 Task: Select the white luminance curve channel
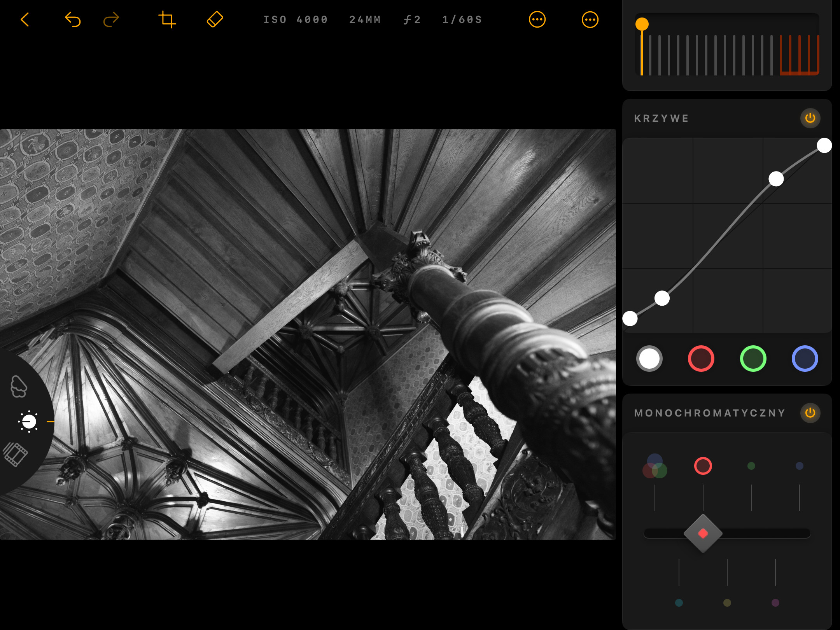(649, 359)
